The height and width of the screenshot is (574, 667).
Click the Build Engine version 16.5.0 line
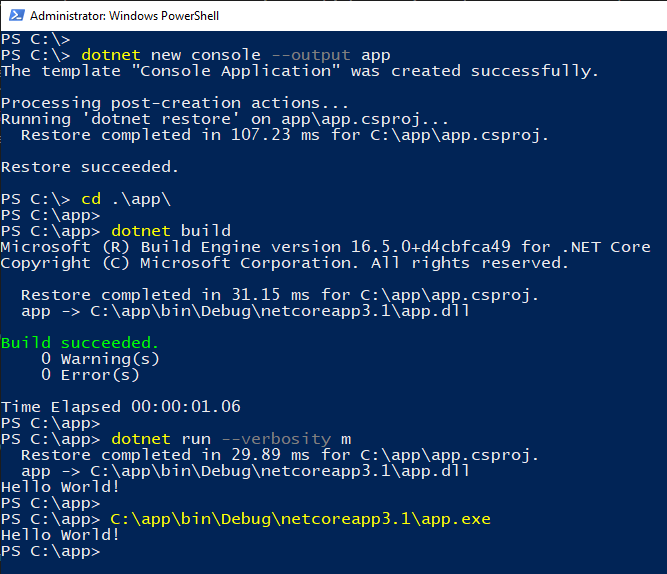click(326, 247)
